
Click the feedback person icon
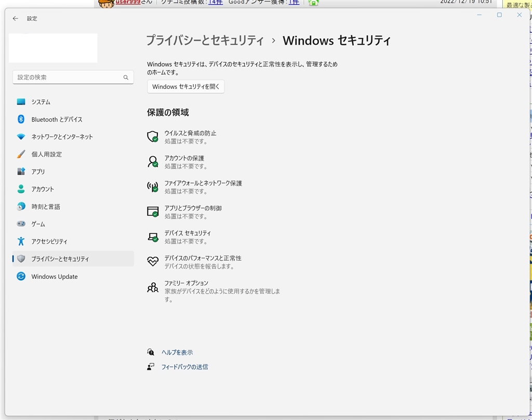click(151, 366)
